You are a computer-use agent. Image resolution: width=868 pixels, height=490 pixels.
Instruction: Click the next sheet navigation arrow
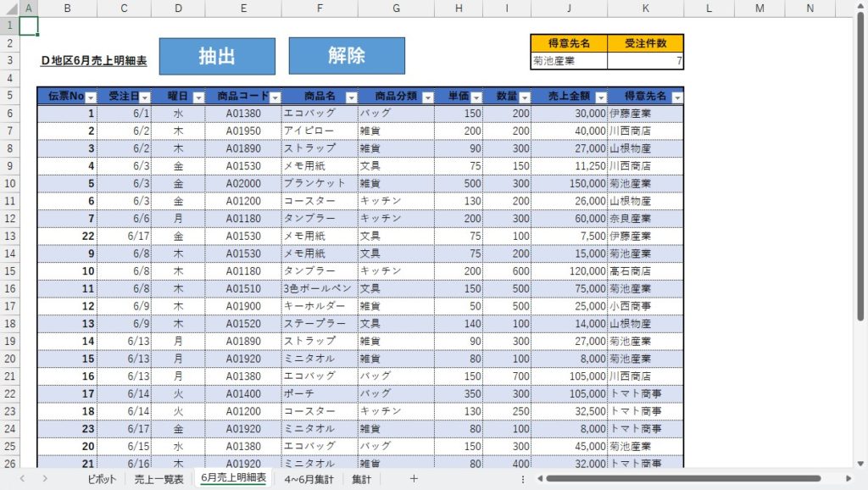coord(44,479)
